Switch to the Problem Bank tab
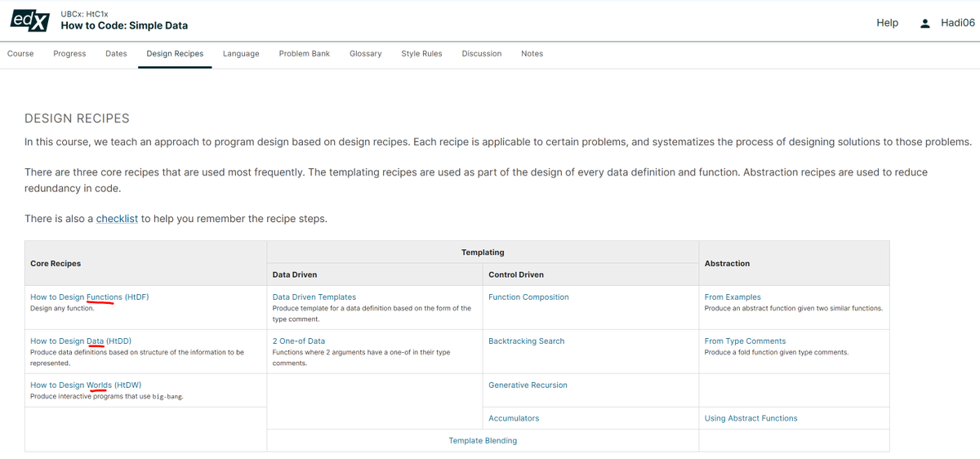This screenshot has width=980, height=459. point(305,54)
